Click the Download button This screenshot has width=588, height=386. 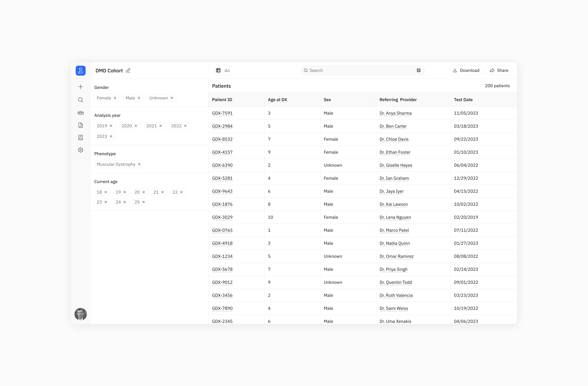coord(466,70)
